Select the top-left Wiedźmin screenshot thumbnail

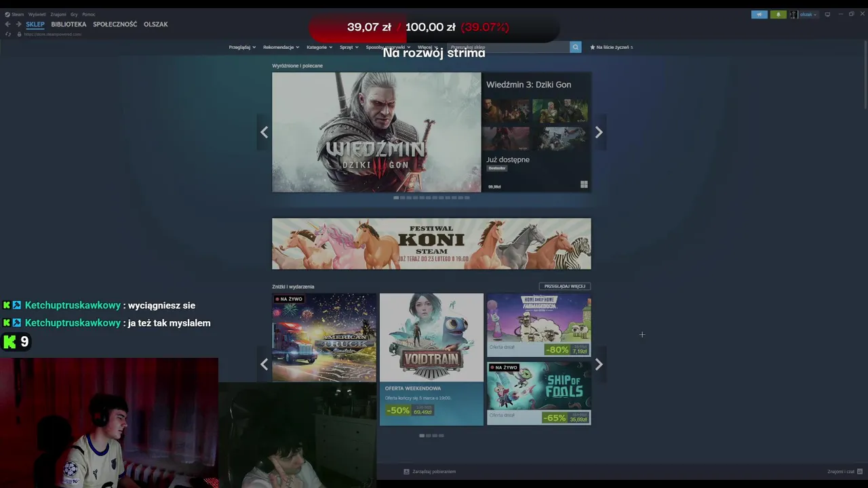pyautogui.click(x=508, y=110)
